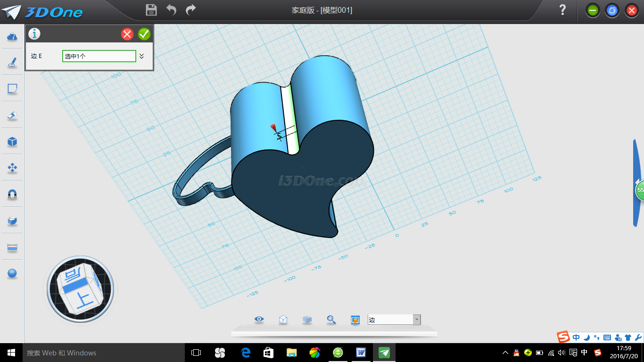644x362 pixels.
Task: Click the magnet snap tool icon
Action: [12, 194]
